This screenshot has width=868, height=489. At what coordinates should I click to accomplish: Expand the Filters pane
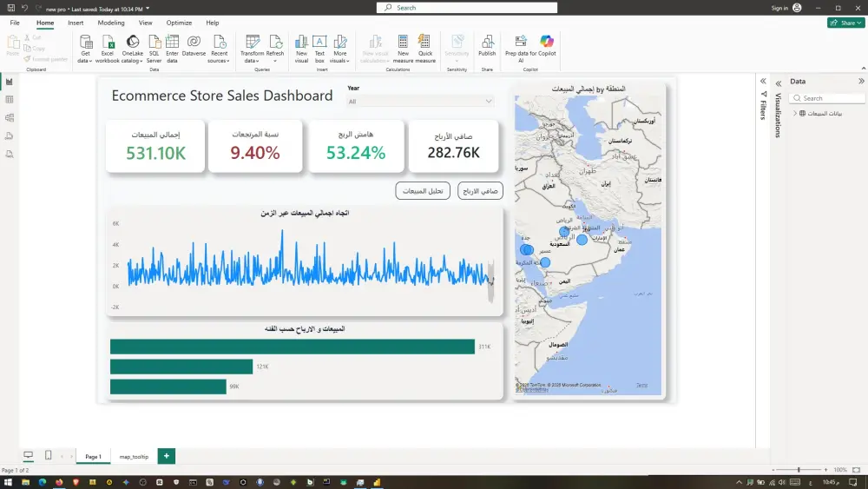763,81
